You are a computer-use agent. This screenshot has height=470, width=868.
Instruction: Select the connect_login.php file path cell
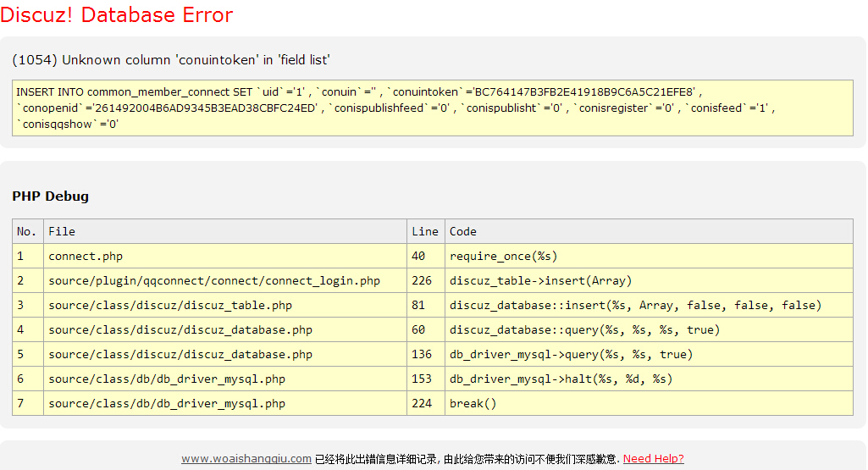225,280
